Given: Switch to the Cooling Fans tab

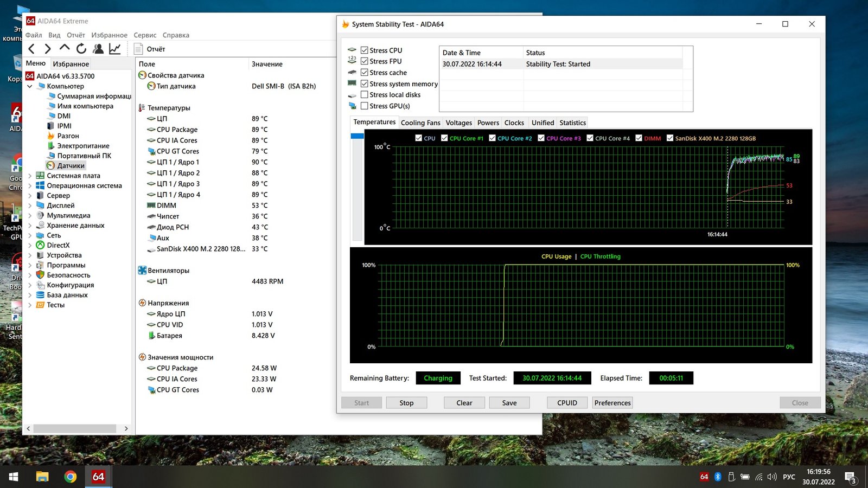Looking at the screenshot, I should pos(420,123).
